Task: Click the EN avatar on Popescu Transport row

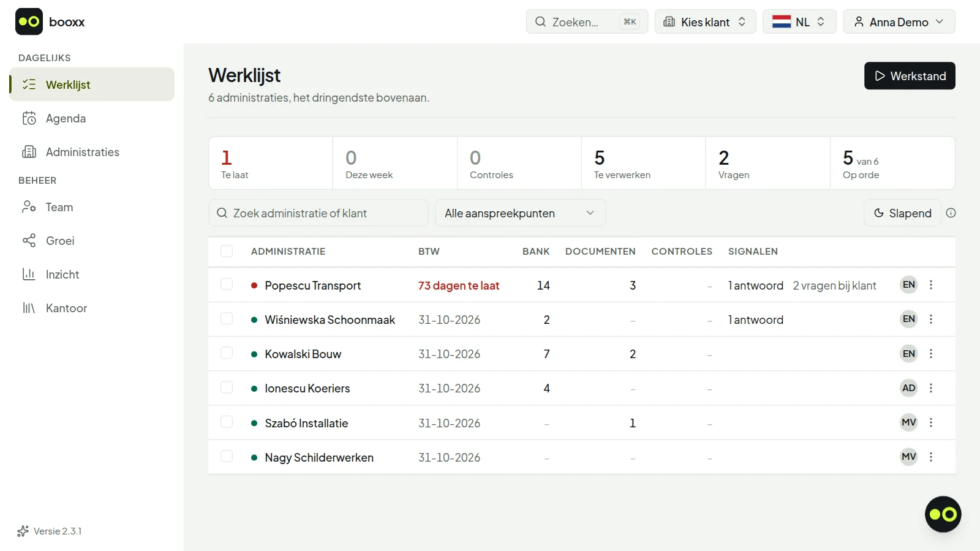Action: pos(909,285)
